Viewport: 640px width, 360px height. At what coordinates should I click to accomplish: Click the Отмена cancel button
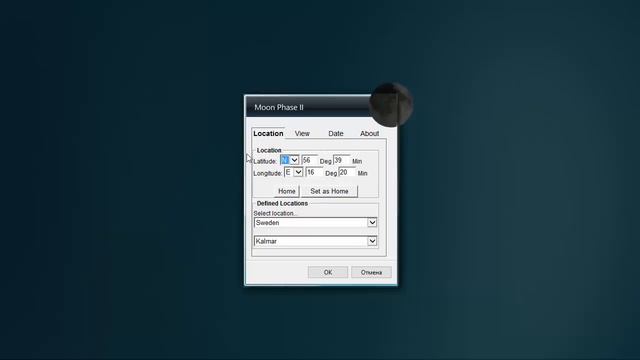(x=371, y=272)
